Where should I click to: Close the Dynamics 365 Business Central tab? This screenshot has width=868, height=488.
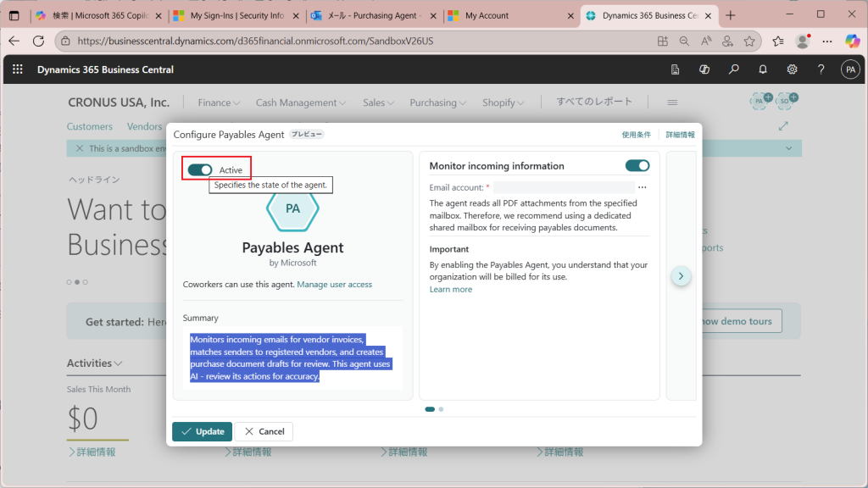pos(708,15)
